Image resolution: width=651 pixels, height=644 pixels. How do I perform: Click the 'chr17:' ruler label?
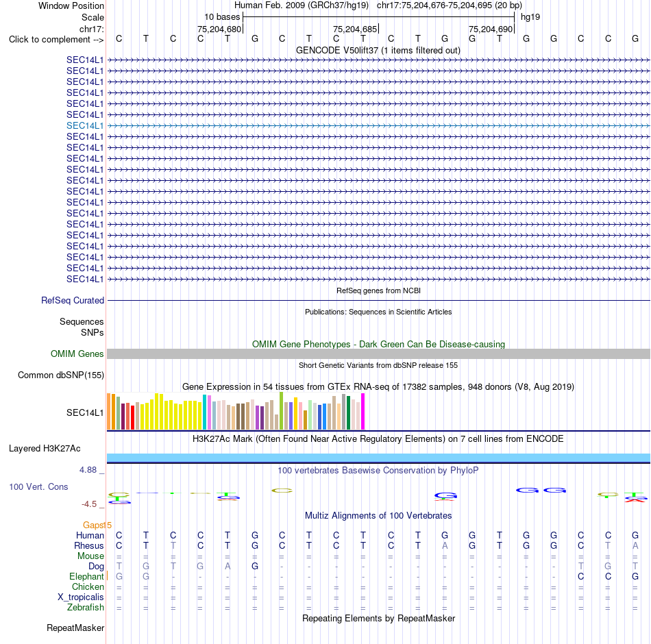coord(91,29)
